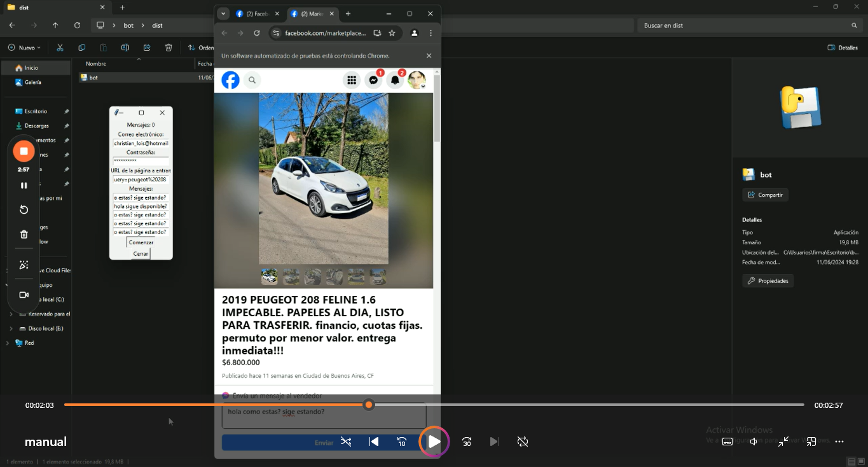Expand the Red network tree node
The image size is (868, 467).
click(7, 343)
